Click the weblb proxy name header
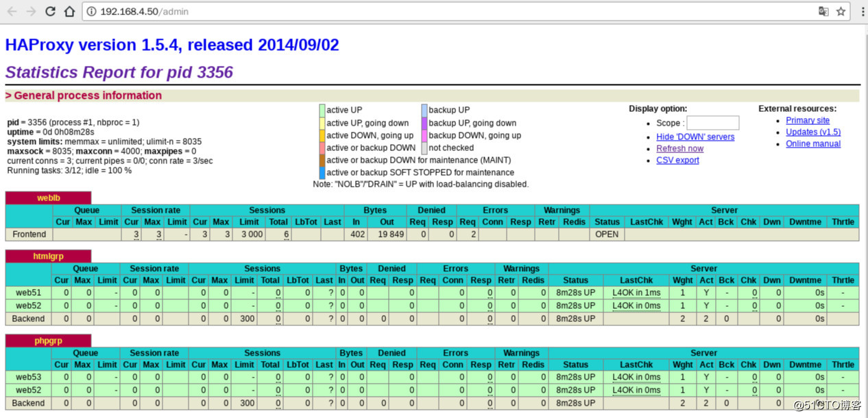868x418 pixels. 48,198
